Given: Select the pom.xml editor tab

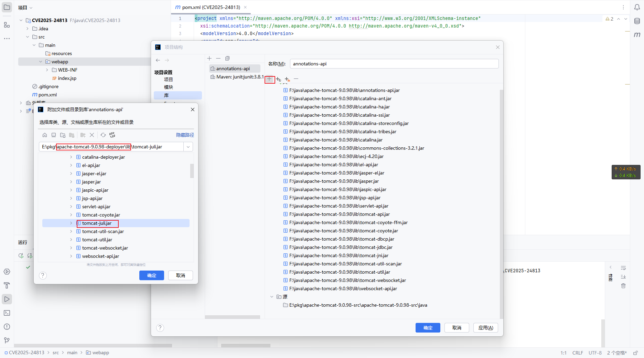Looking at the screenshot, I should 211,7.
